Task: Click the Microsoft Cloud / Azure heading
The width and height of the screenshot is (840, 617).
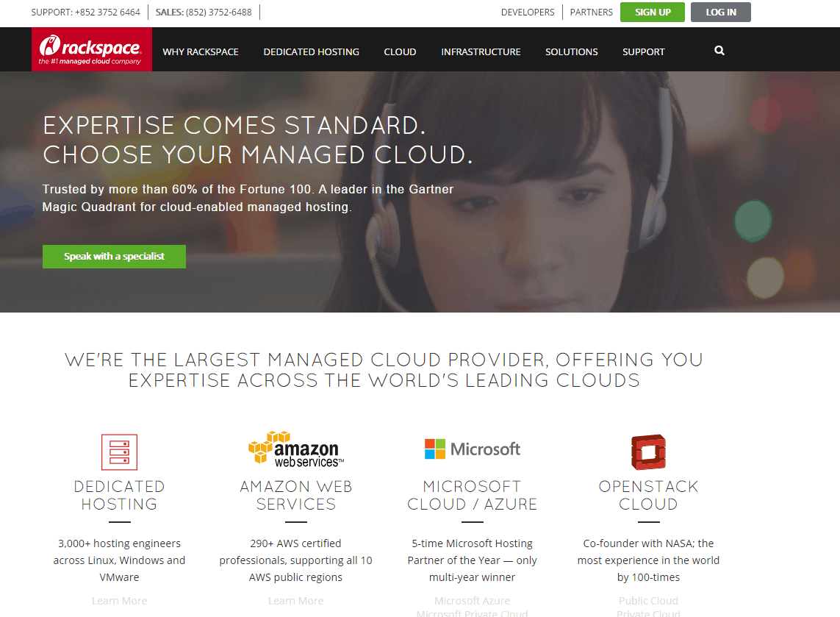Action: 472,496
